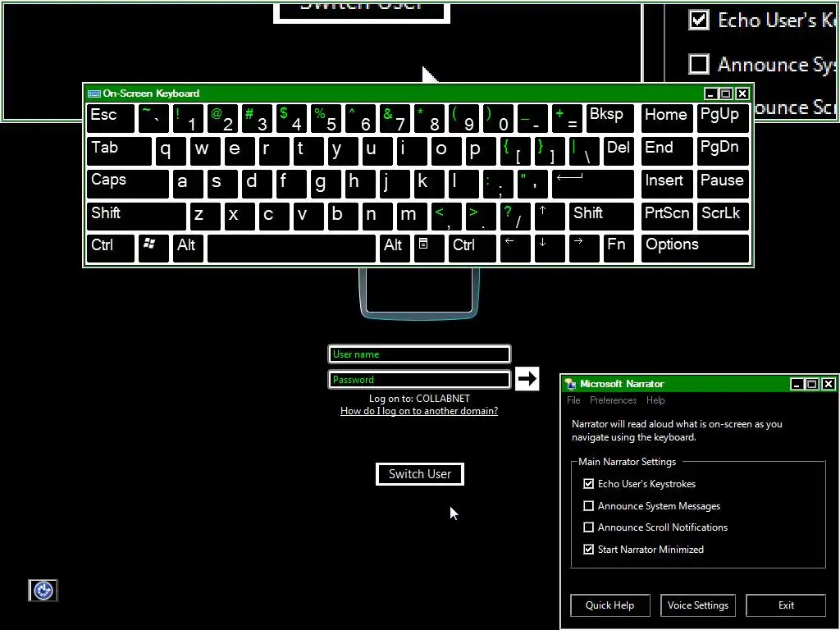The image size is (840, 630).
Task: Uncheck Start Narrator Minimized
Action: click(x=589, y=549)
